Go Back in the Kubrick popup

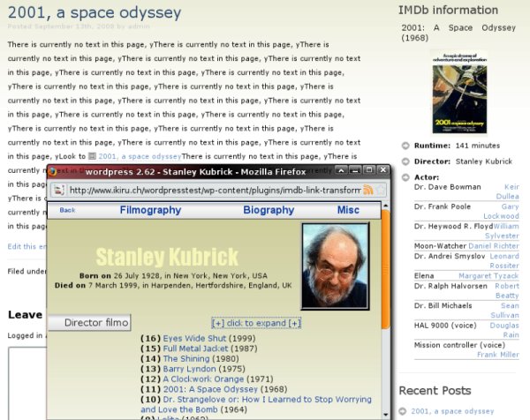coord(67,210)
